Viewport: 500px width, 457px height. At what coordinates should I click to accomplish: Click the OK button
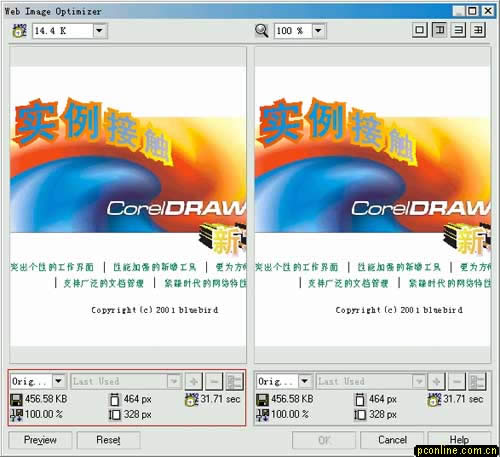[324, 440]
